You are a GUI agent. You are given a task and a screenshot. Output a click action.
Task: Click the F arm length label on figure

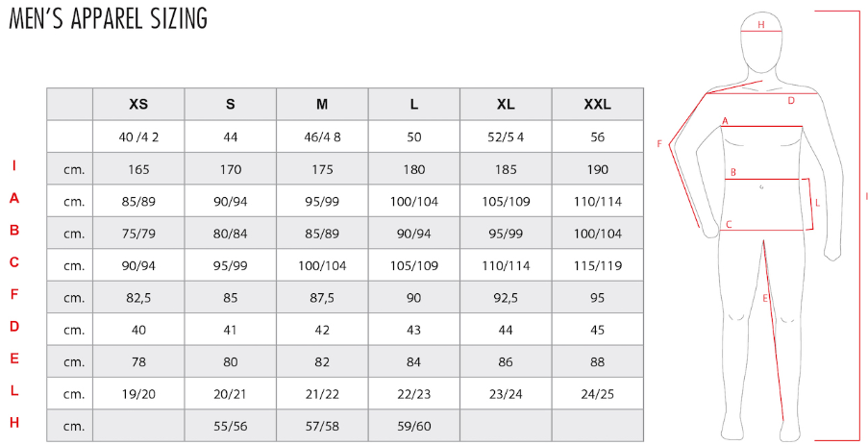coord(659,144)
